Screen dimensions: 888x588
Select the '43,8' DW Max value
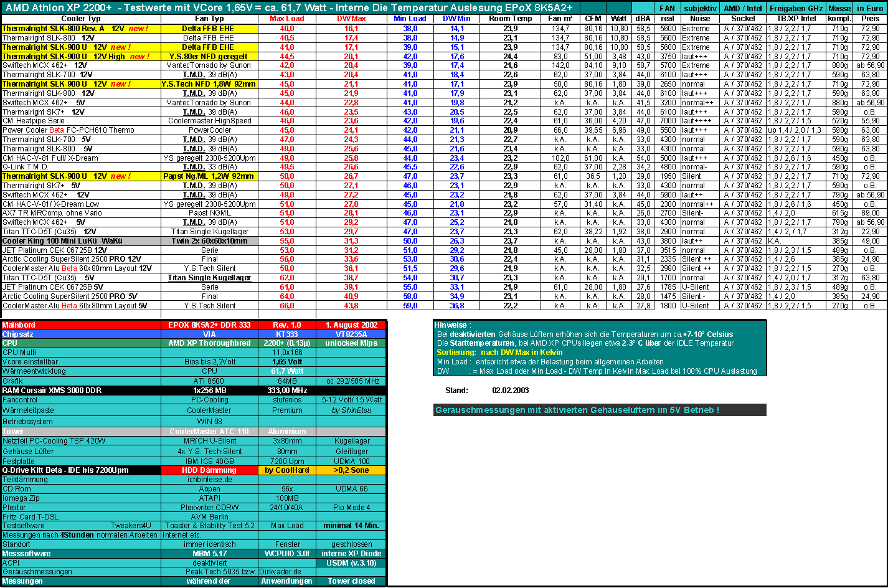coord(351,306)
